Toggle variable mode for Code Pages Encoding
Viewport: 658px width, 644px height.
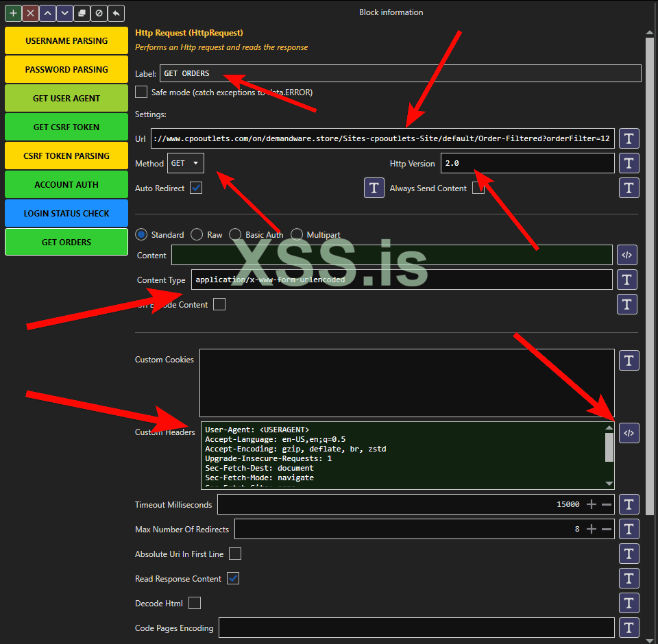pyautogui.click(x=629, y=628)
